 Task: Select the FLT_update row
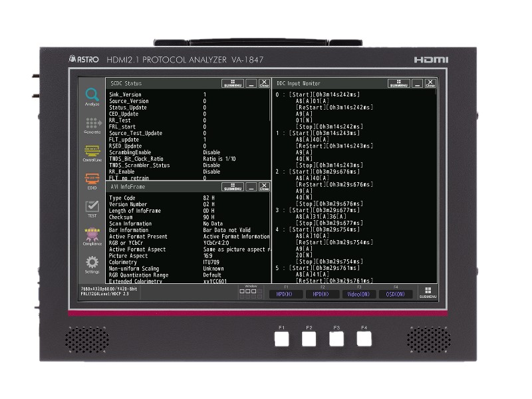pyautogui.click(x=189, y=140)
